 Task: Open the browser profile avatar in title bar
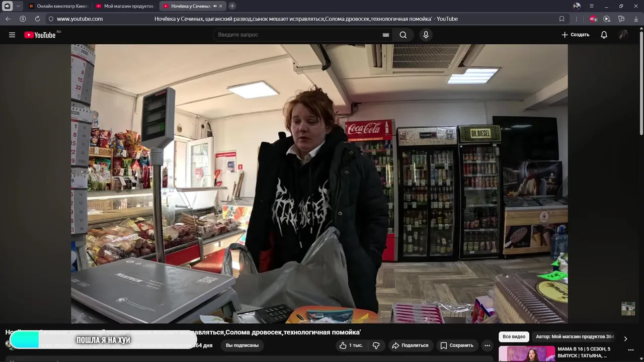coord(577,6)
